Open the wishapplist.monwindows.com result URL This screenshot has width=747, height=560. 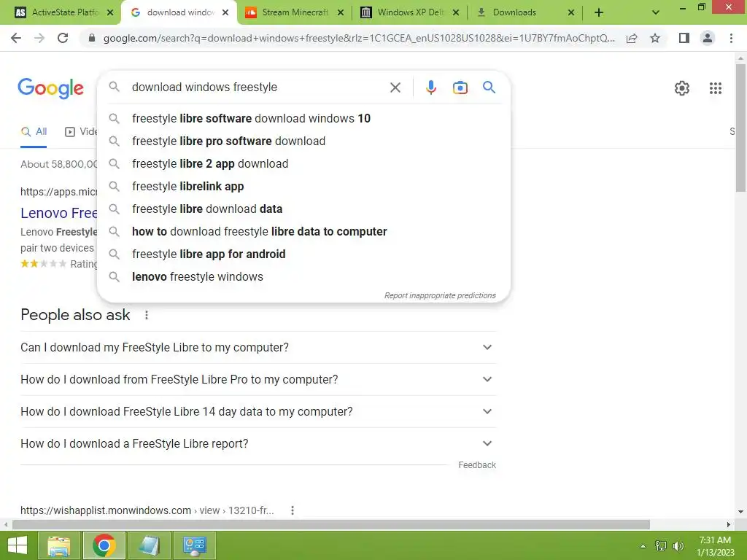[147, 510]
